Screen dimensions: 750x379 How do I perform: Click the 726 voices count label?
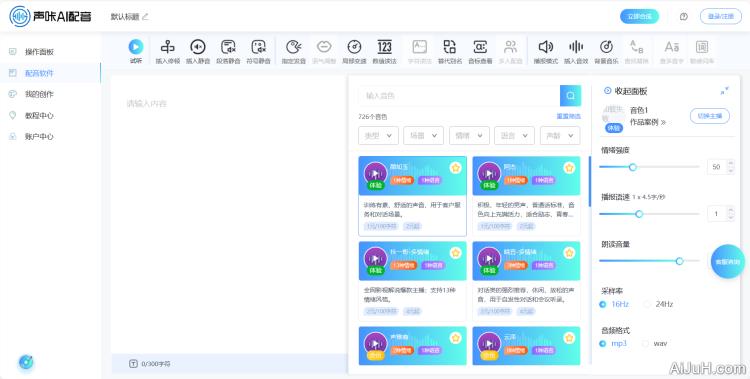(x=373, y=116)
